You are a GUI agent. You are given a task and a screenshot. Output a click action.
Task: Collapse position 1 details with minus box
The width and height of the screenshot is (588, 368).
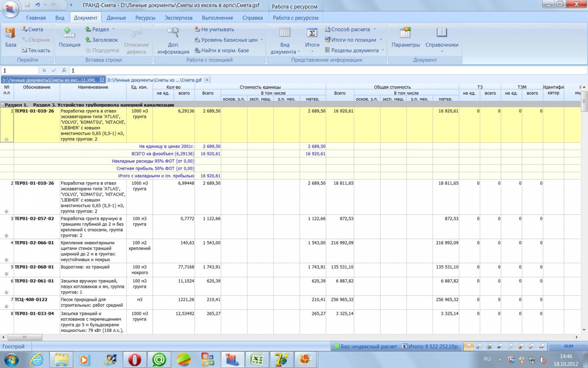pyautogui.click(x=6, y=139)
